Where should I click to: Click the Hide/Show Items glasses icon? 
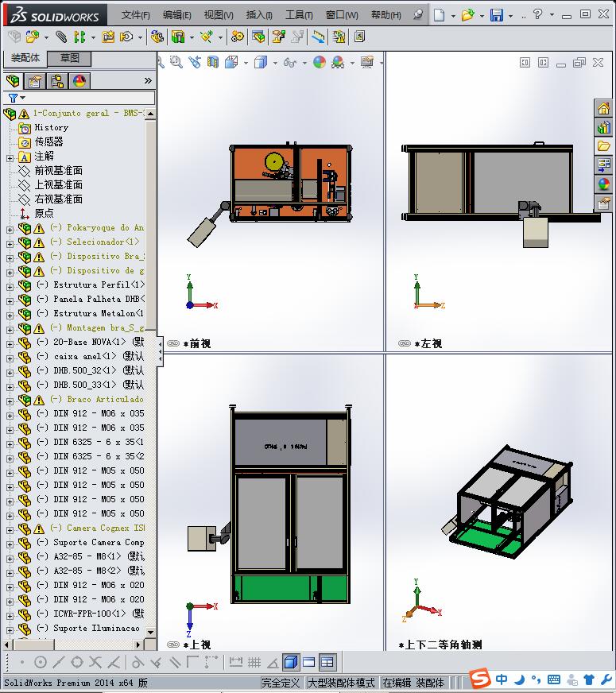click(290, 62)
